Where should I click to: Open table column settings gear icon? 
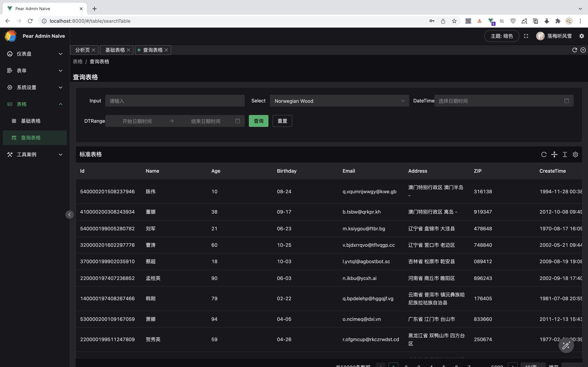tap(575, 155)
